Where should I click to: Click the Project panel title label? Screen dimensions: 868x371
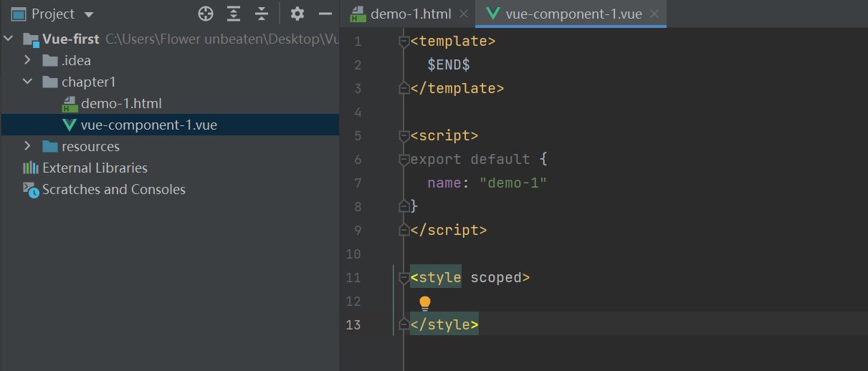(53, 14)
